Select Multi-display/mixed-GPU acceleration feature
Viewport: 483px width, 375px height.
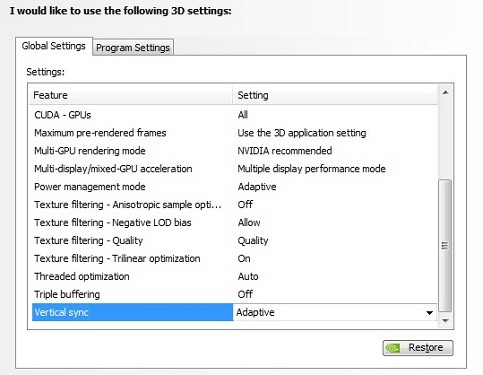tap(113, 169)
